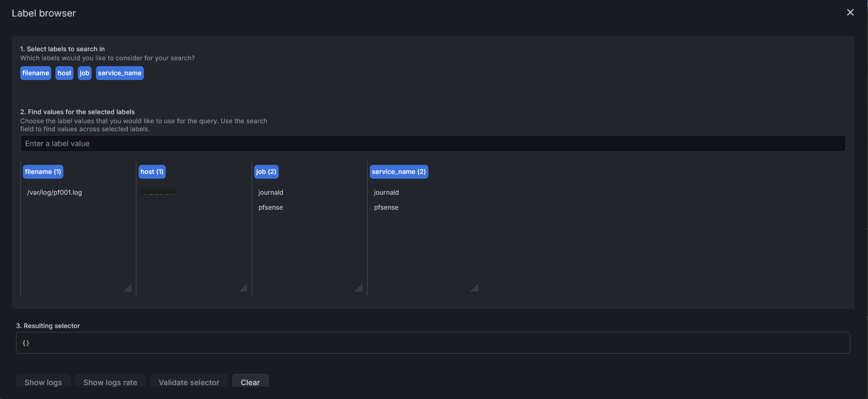Click the resize handle of the service_name list
This screenshot has height=399, width=868.
coord(475,288)
